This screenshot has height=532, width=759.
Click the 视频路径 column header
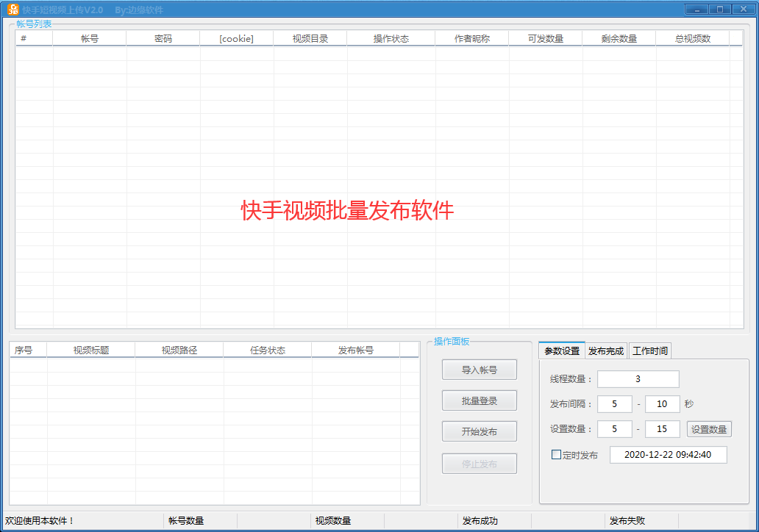[179, 351]
